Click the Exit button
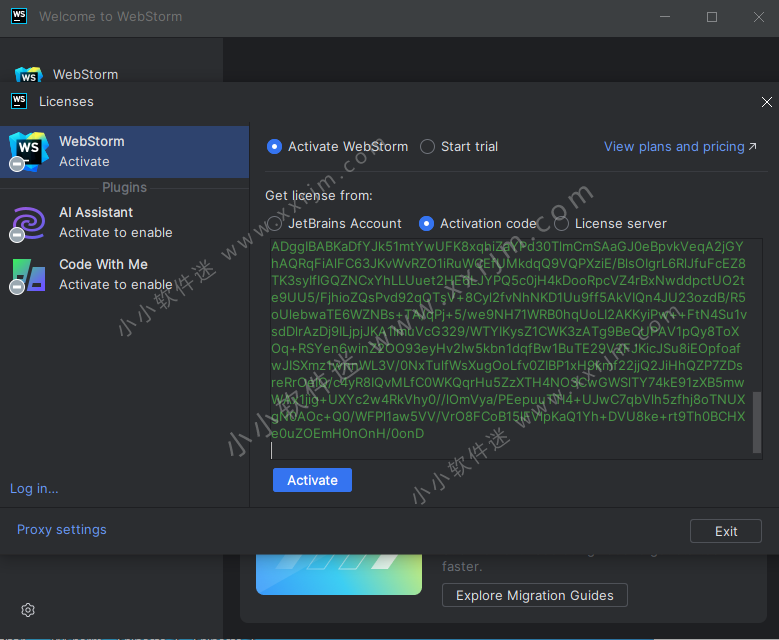Viewport: 779px width, 640px height. [726, 532]
